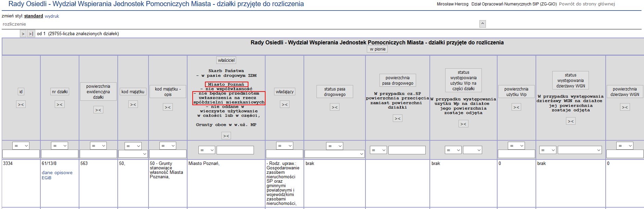Expand the status pasa drogowego value dropdown

click(334, 154)
